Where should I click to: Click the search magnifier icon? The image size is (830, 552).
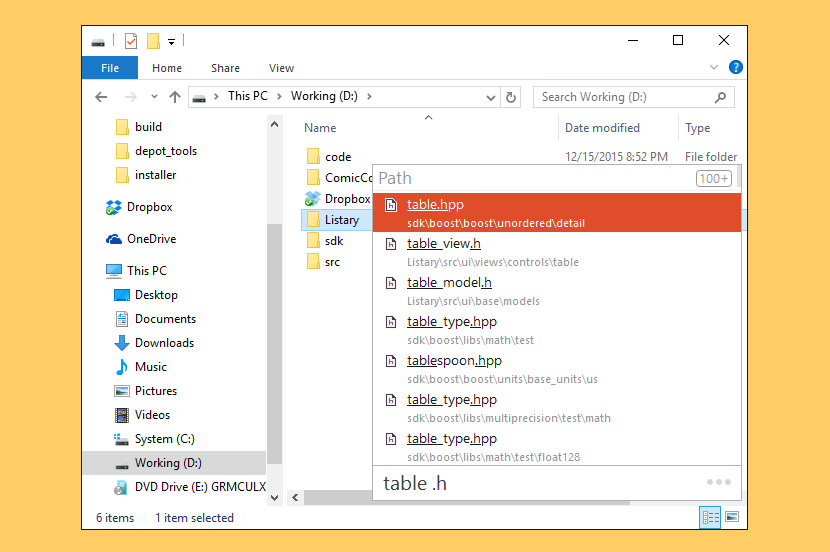point(720,97)
